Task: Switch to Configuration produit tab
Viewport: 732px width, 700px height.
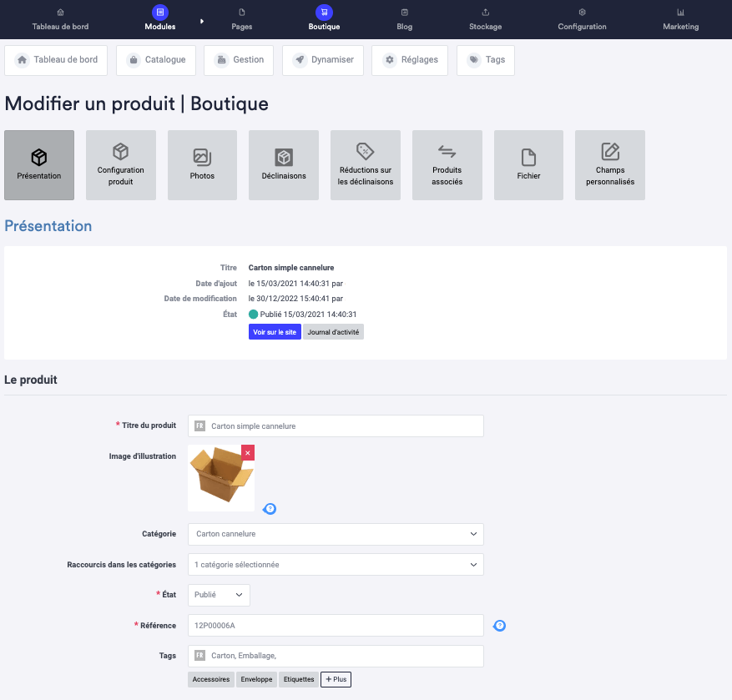Action: [x=121, y=165]
